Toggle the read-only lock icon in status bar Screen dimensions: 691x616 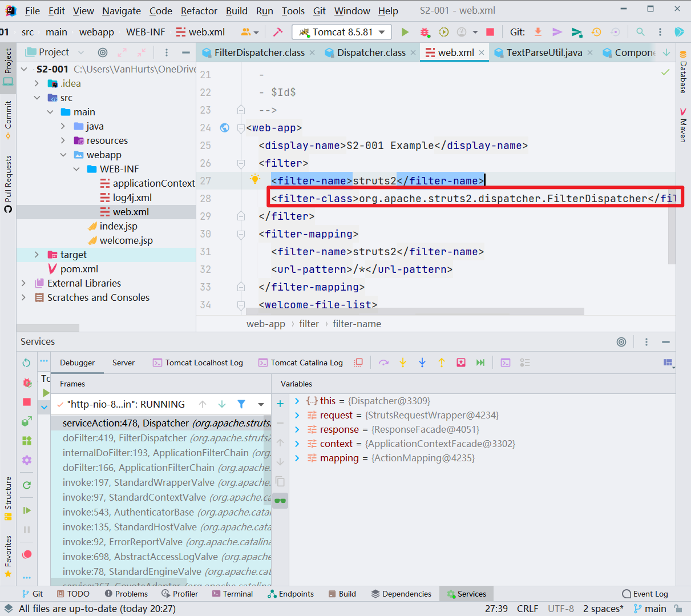pos(678,609)
